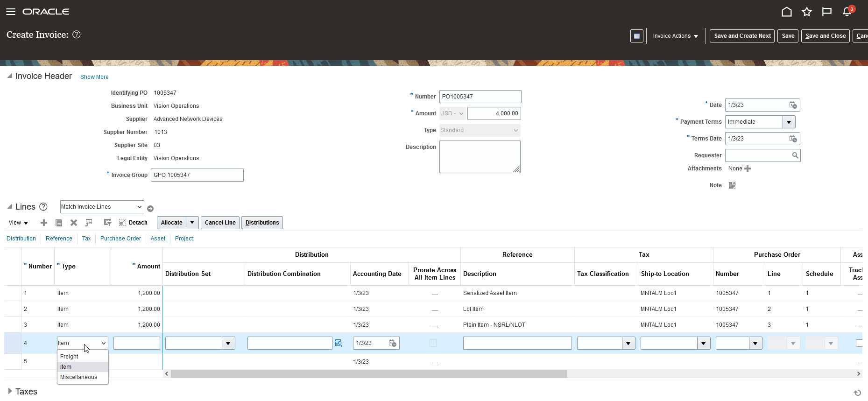Click Show More link in Invoice Header
Image resolution: width=868 pixels, height=401 pixels.
click(x=94, y=77)
